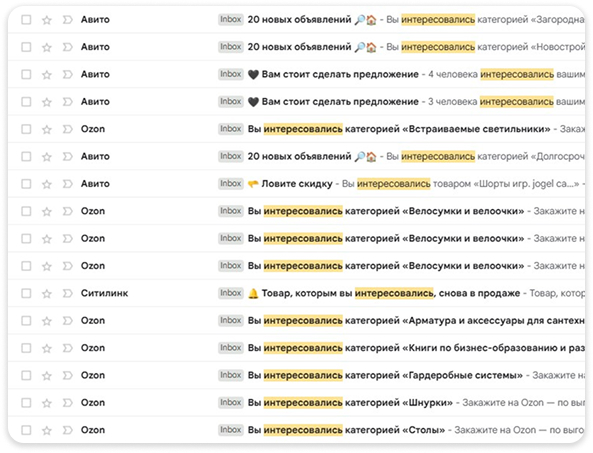Viewport: 593px width, 453px height.
Task: Mark Ozon «Столы» email as important
Action: click(67, 430)
